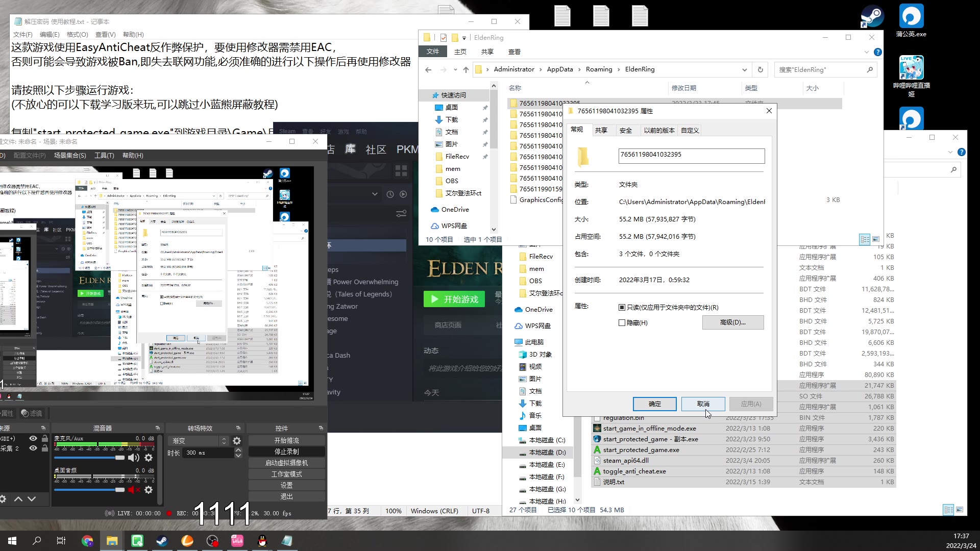Click the toggle_anti_cheat.exe application
Screen dimensions: 980x551
[x=635, y=471]
